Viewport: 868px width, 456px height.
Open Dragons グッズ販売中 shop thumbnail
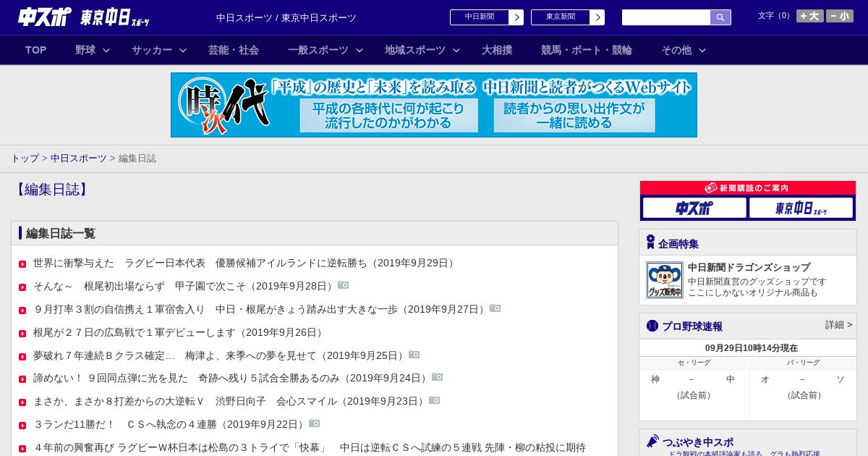click(665, 280)
